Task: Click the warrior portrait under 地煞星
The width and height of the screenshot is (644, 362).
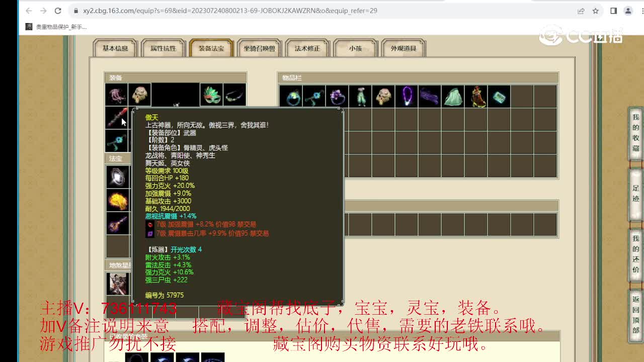Action: click(118, 284)
